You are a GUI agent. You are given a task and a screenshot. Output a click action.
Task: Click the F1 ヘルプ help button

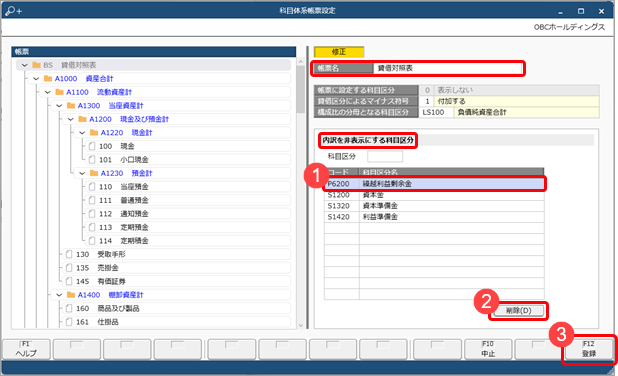tap(26, 349)
